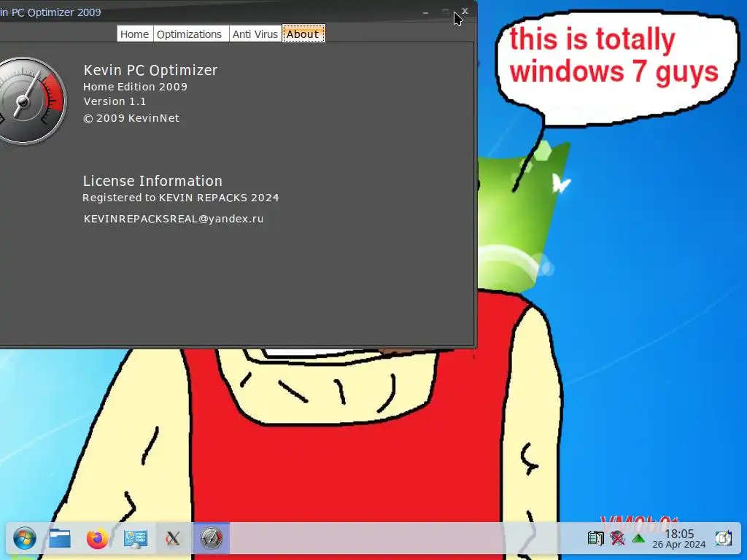Click the 'Version 1.1' text

(x=115, y=101)
